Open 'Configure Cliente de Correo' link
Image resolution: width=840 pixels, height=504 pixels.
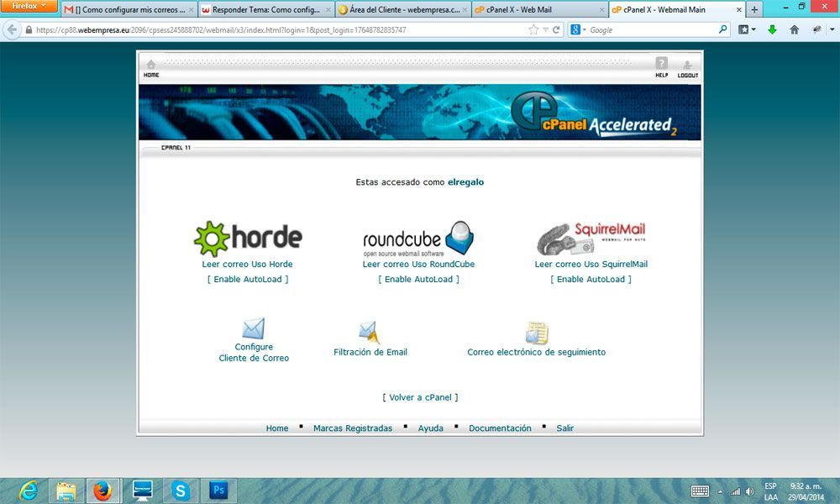coord(254,353)
